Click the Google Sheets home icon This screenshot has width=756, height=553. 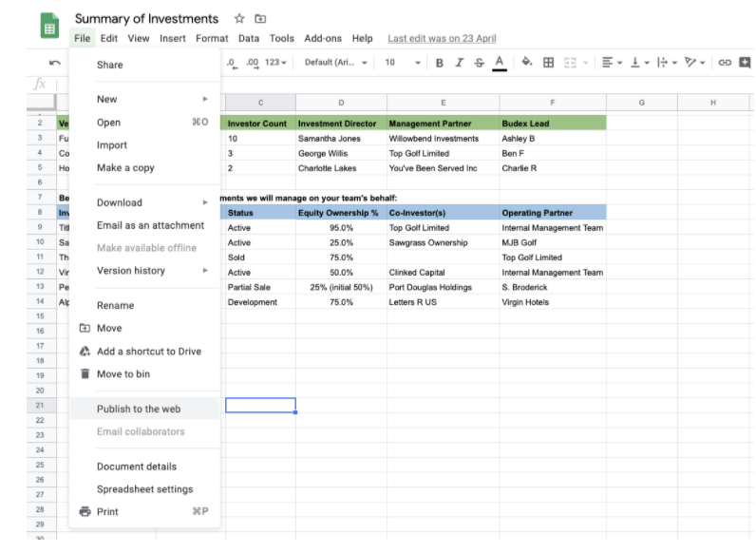click(49, 25)
